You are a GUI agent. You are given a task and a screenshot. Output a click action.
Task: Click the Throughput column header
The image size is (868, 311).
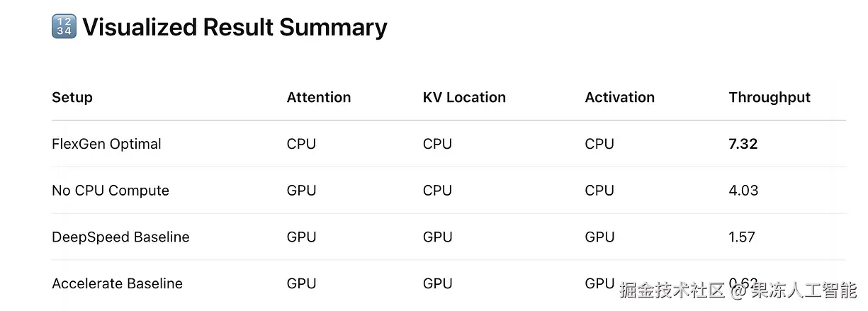tap(770, 98)
